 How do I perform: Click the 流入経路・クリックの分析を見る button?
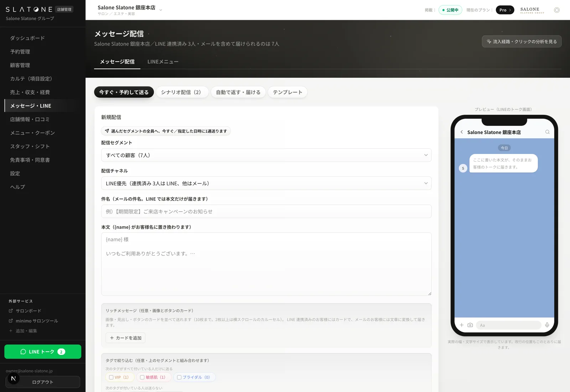point(522,41)
